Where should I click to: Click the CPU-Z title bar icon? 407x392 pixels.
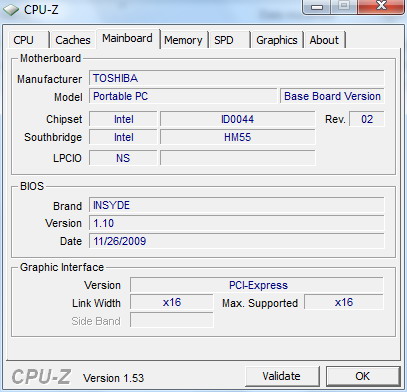[x=11, y=9]
